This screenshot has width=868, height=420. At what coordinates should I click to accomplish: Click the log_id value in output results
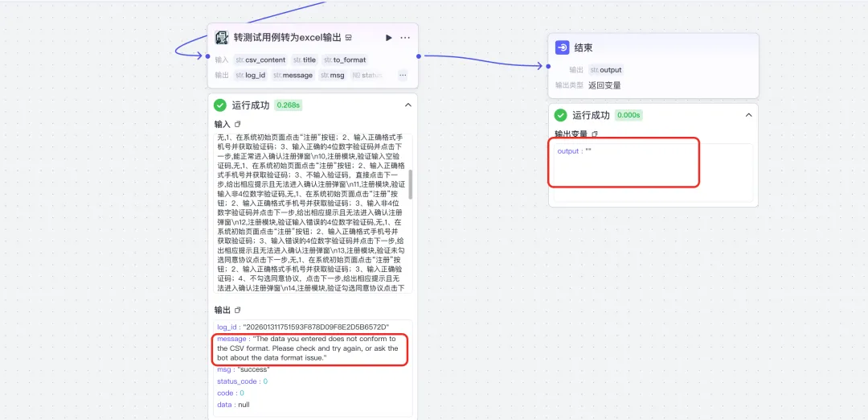[316, 327]
